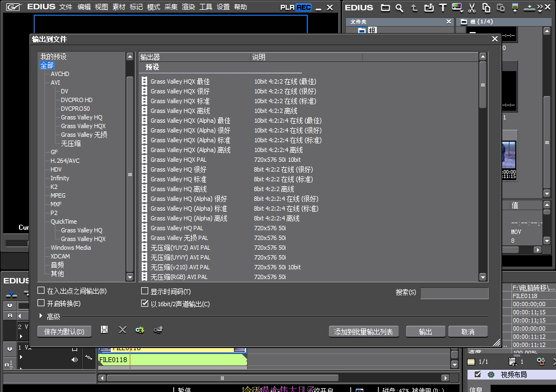556x392 pixels.
Task: Click the 搜索 search input field
Action: tap(454, 293)
